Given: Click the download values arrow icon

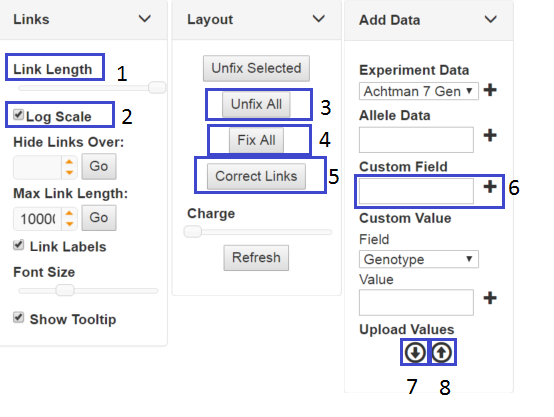Looking at the screenshot, I should point(415,352).
